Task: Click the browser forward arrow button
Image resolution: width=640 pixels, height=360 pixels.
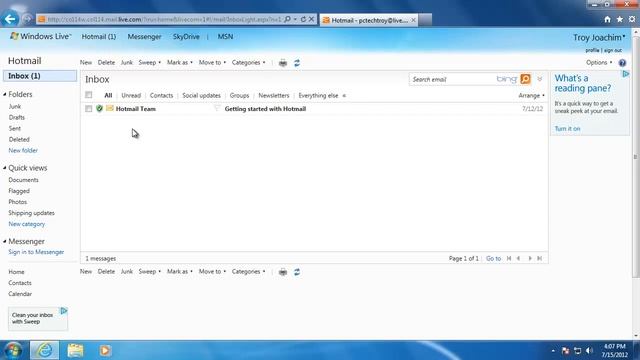Action: (x=27, y=19)
